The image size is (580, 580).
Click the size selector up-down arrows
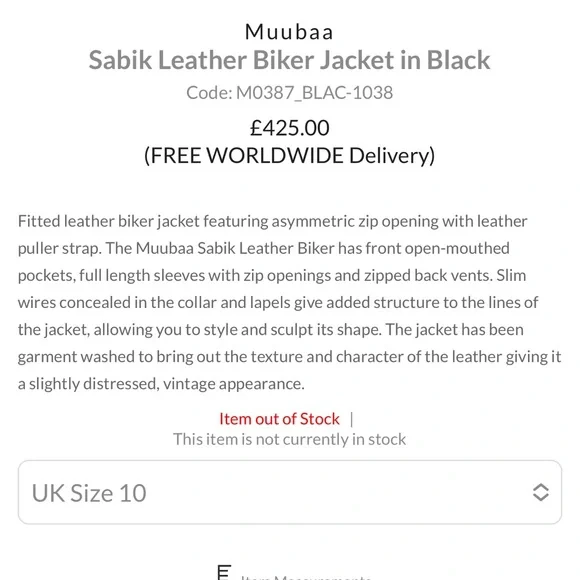(540, 492)
